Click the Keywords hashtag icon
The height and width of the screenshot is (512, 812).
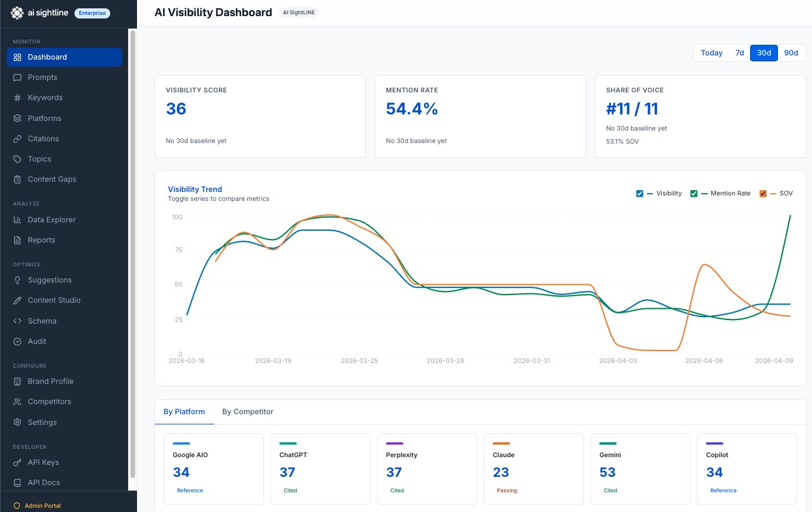coord(17,98)
